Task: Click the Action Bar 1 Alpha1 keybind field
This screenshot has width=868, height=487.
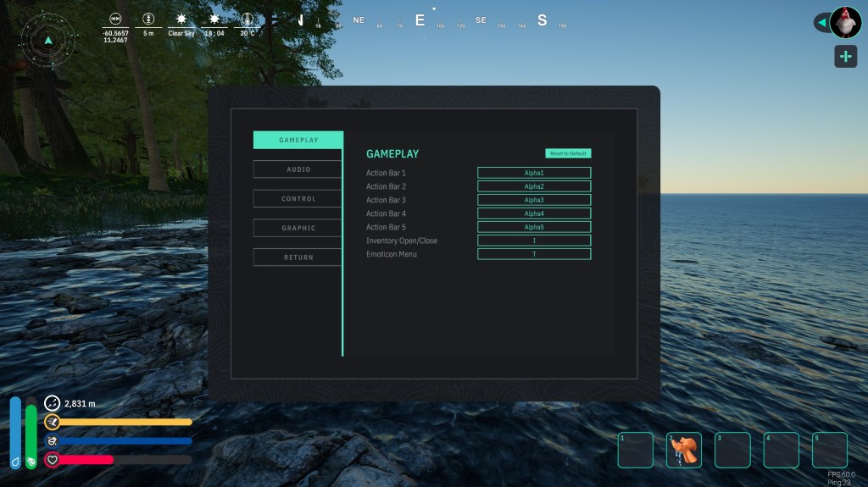Action: tap(533, 173)
